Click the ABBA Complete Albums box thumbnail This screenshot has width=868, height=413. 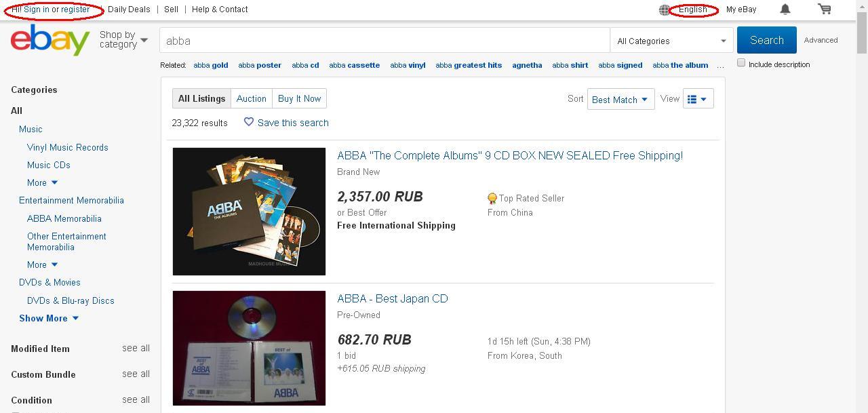tap(249, 212)
